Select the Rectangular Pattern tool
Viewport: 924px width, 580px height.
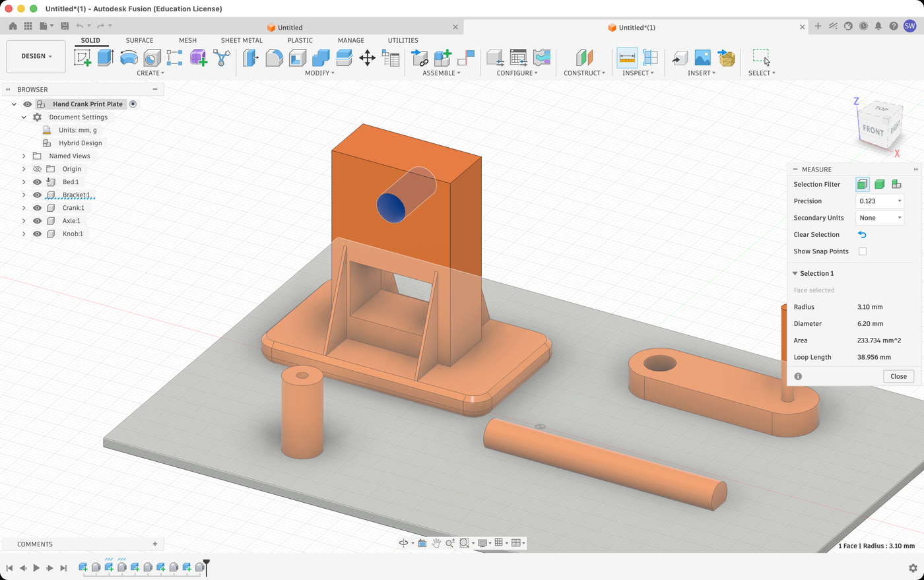coord(174,58)
